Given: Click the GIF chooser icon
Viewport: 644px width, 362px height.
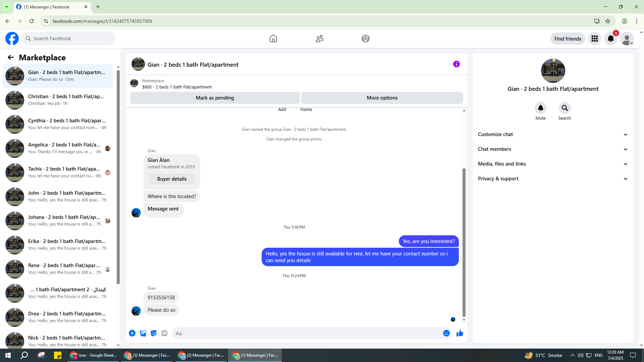Looking at the screenshot, I should pos(164,333).
